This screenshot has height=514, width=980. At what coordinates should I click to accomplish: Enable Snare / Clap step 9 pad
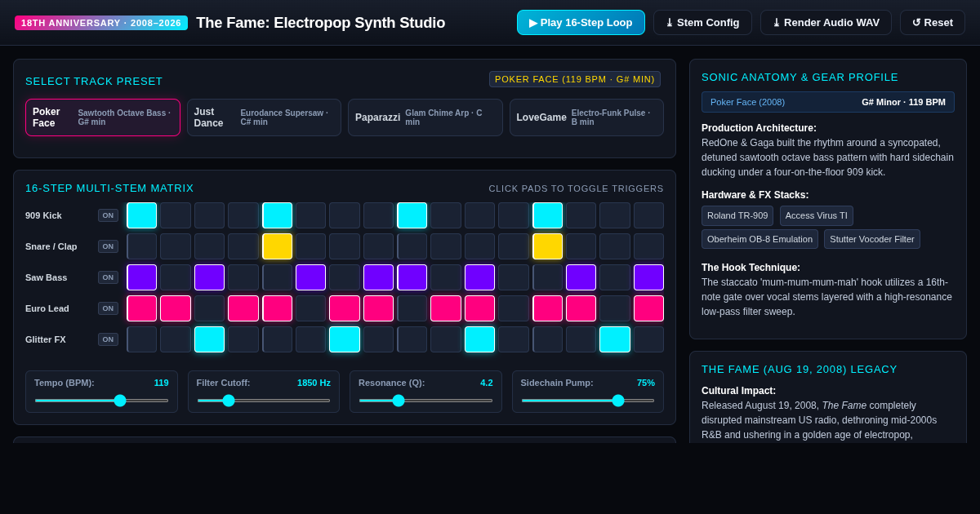[x=412, y=246]
